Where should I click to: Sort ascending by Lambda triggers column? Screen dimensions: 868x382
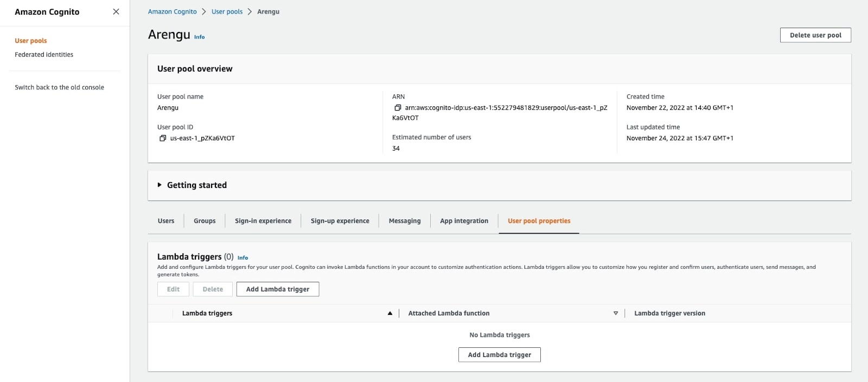point(390,313)
